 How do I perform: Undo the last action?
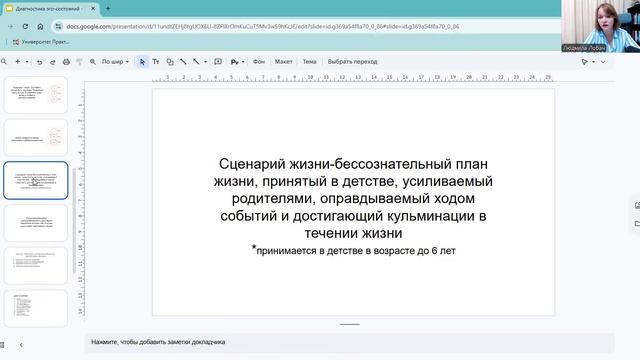pyautogui.click(x=39, y=62)
